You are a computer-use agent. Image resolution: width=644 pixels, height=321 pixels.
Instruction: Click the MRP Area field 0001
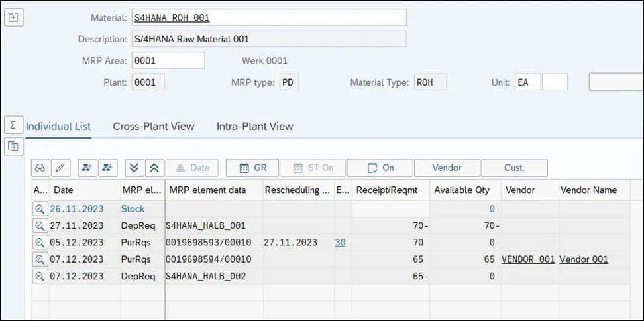[168, 60]
